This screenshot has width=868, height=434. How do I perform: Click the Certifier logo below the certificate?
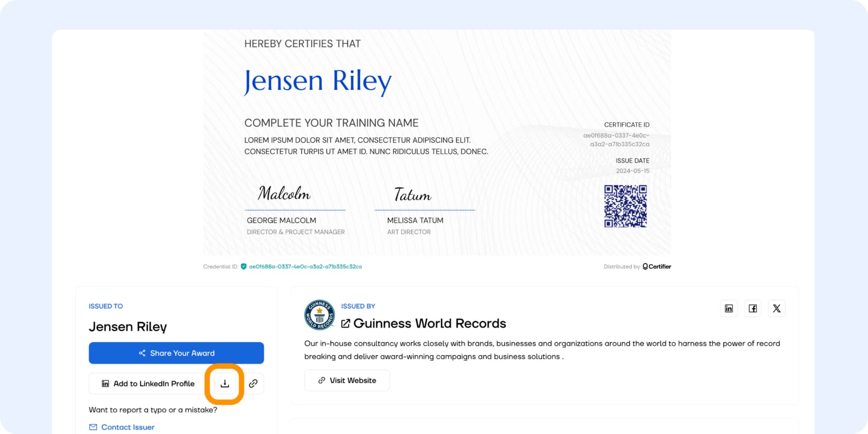tap(656, 267)
